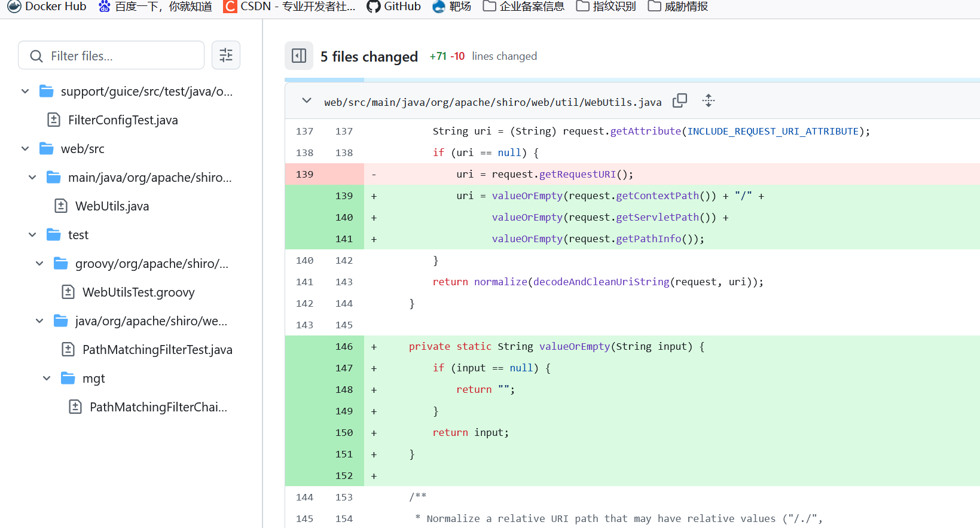Toggle the file tree sidebar panel

tap(299, 56)
